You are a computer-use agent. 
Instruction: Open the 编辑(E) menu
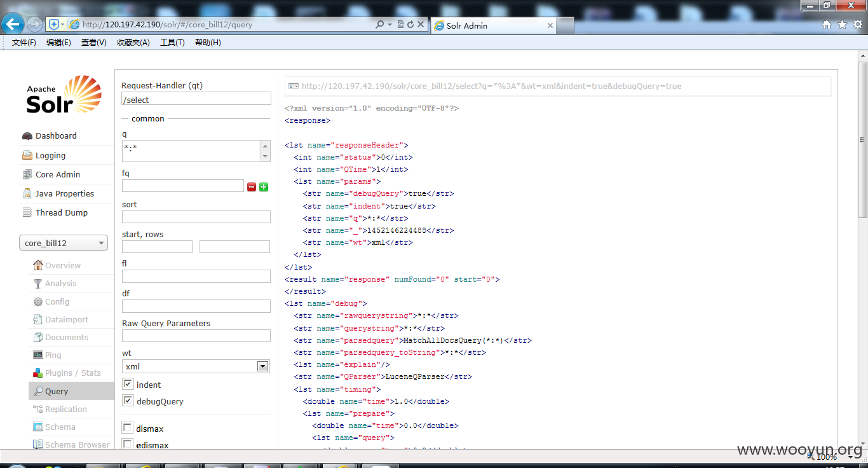58,43
